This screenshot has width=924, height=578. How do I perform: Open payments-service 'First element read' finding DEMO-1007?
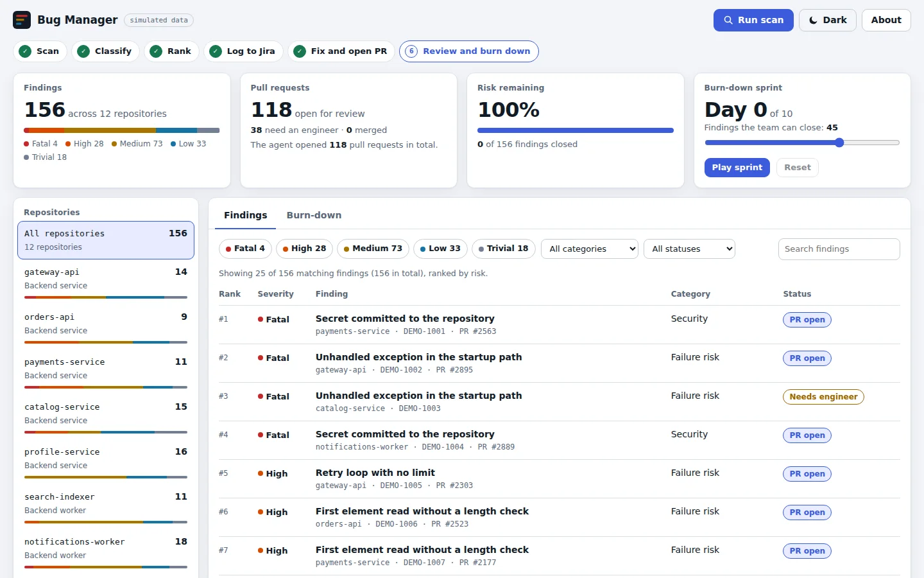(422, 550)
